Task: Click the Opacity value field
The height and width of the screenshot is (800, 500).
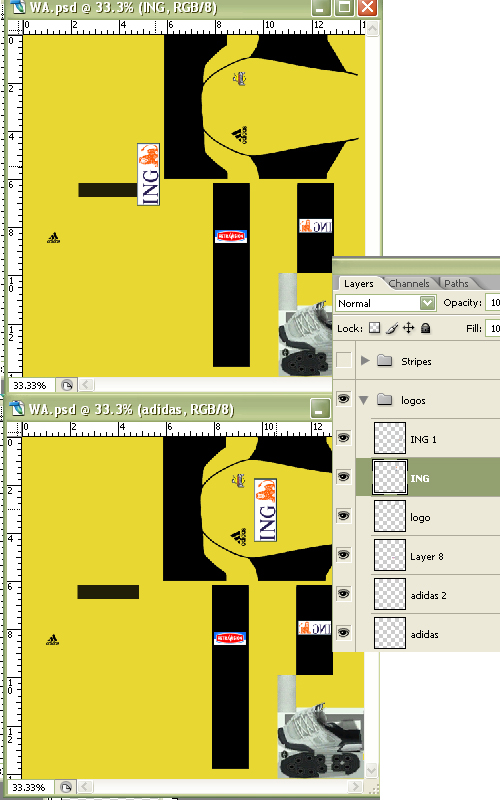Action: coord(492,303)
